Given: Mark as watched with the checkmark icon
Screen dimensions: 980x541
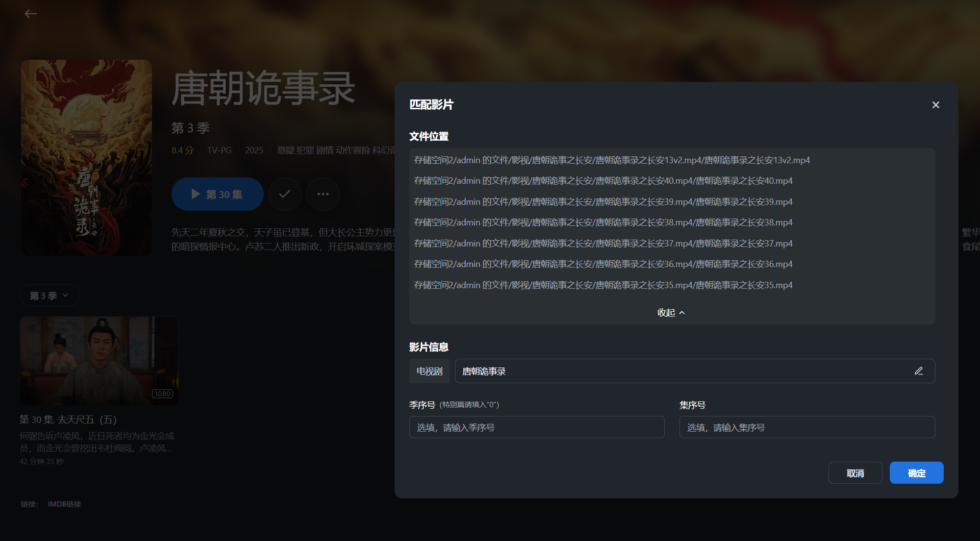Looking at the screenshot, I should [x=284, y=194].
